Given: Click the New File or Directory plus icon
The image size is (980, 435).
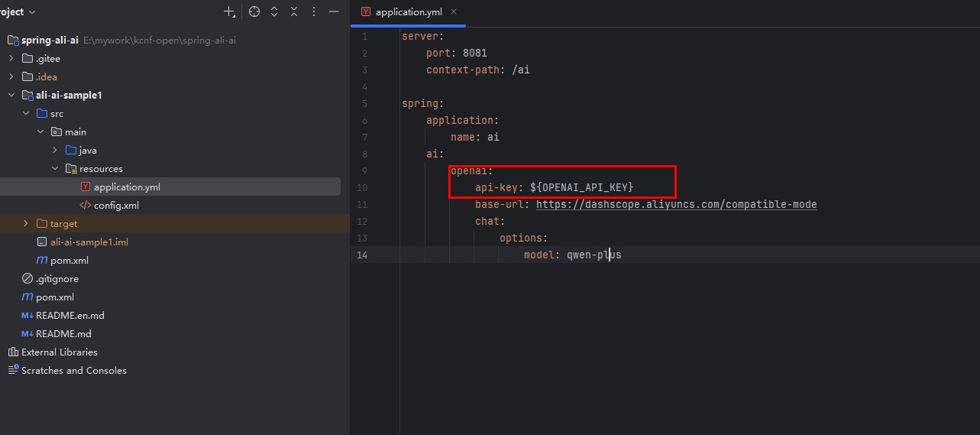Looking at the screenshot, I should click(229, 12).
